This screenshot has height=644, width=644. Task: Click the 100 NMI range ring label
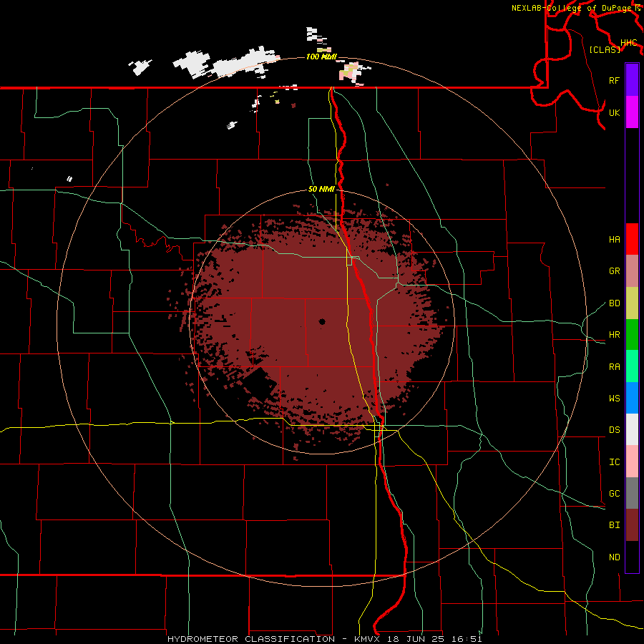click(321, 57)
